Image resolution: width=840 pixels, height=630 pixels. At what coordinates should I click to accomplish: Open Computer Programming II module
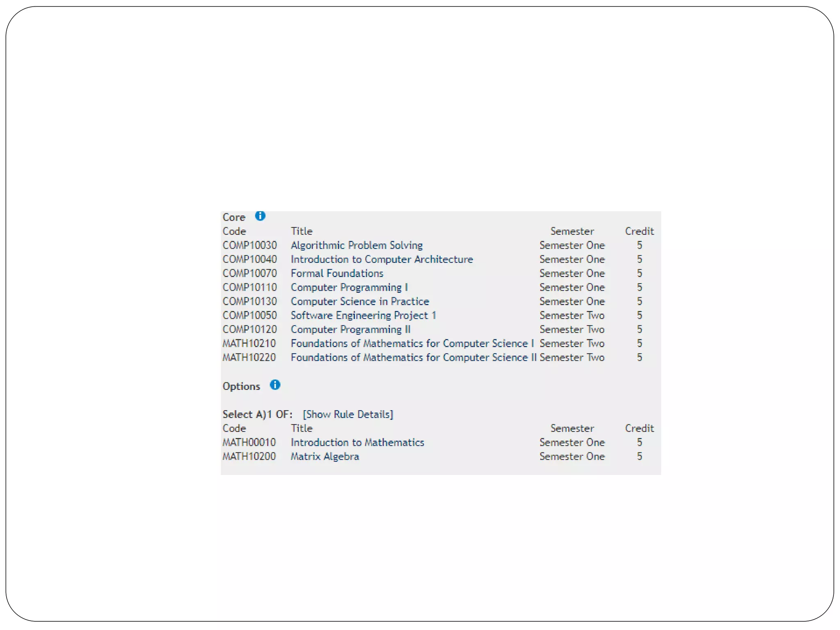click(x=350, y=329)
